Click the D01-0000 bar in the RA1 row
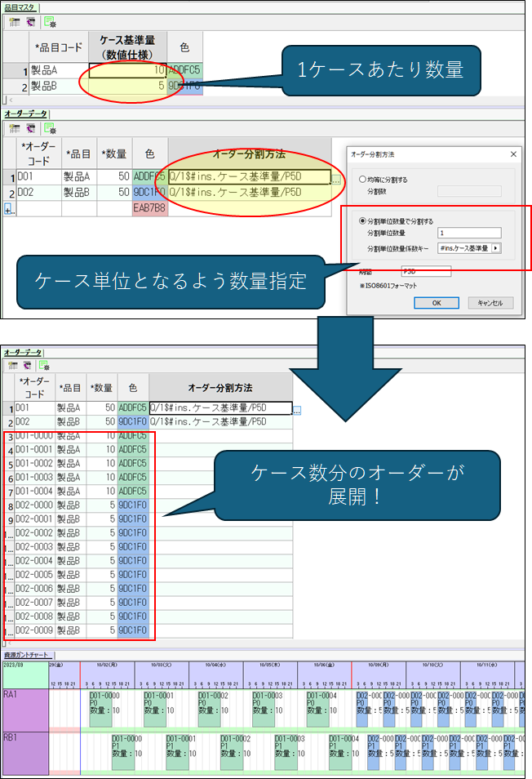Screen dimensions: 532x779 click(x=102, y=707)
